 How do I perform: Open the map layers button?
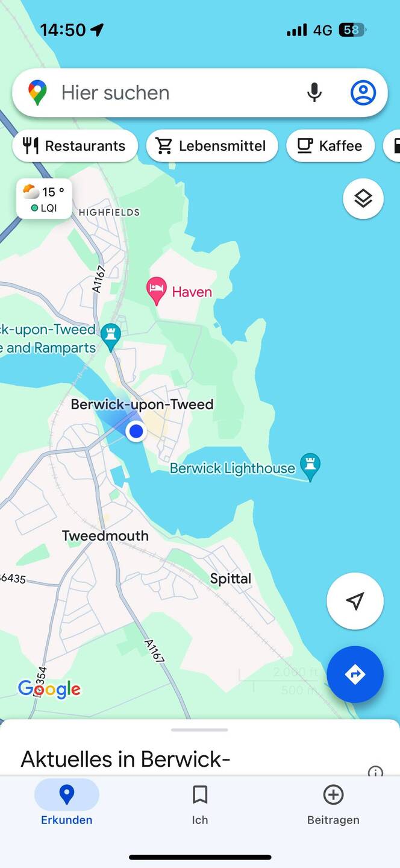[363, 198]
